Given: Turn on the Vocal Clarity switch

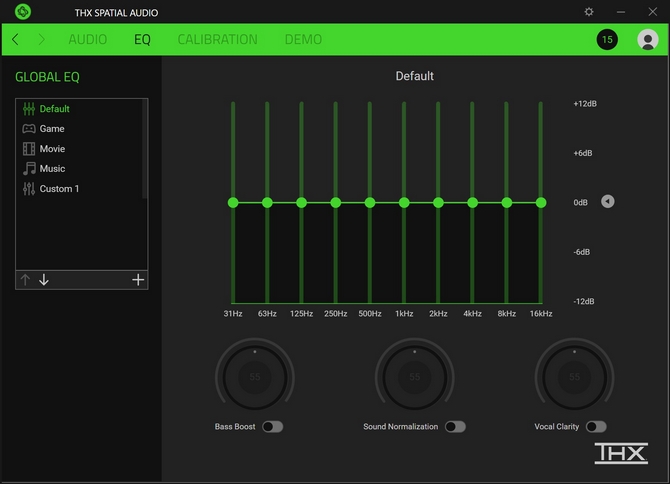Looking at the screenshot, I should (x=596, y=426).
